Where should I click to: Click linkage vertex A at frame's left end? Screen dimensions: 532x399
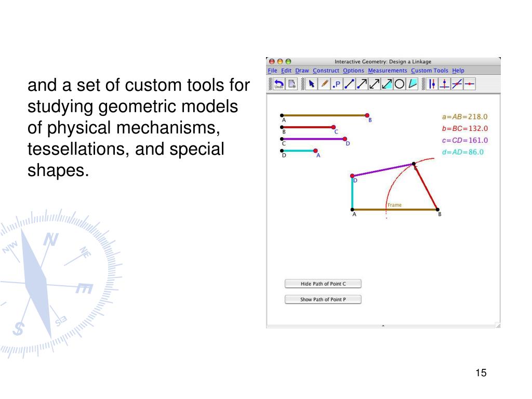(x=353, y=210)
